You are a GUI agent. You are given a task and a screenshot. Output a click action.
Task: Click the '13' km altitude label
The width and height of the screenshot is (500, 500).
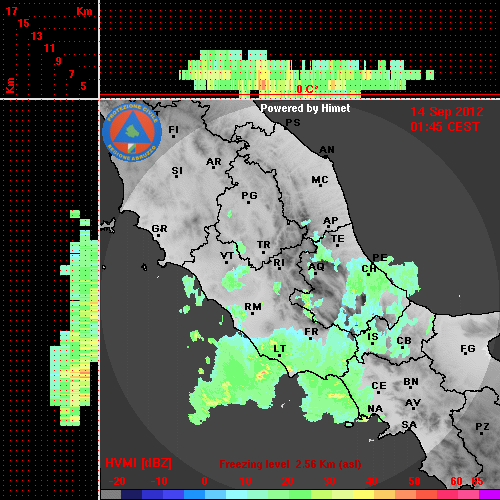37,36
